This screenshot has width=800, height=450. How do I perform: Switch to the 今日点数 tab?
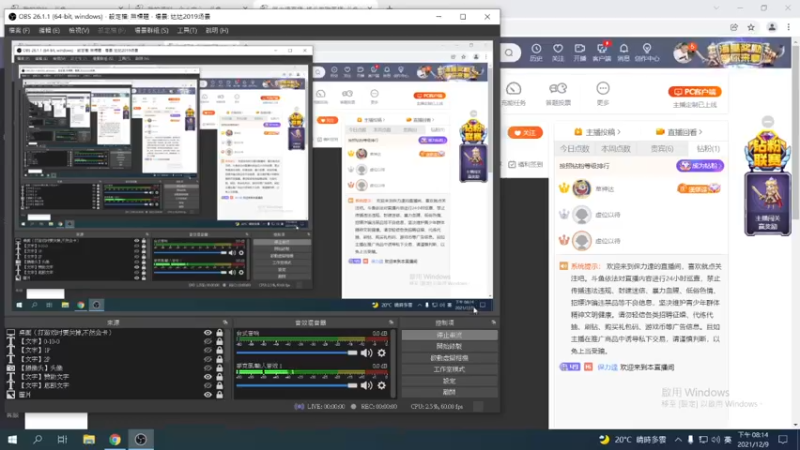tap(574, 148)
